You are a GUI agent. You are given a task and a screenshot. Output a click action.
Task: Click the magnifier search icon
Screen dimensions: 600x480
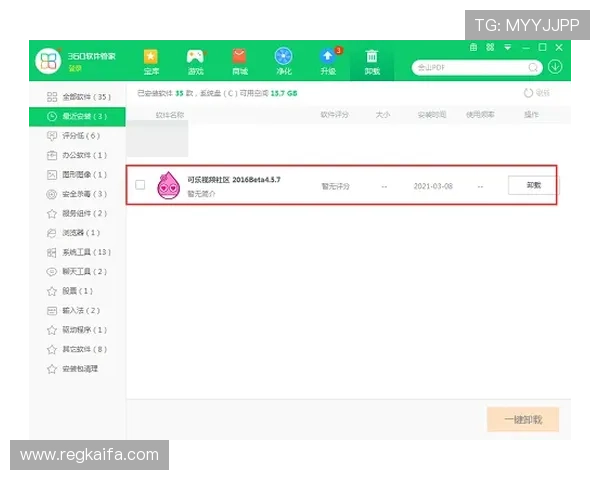(533, 68)
